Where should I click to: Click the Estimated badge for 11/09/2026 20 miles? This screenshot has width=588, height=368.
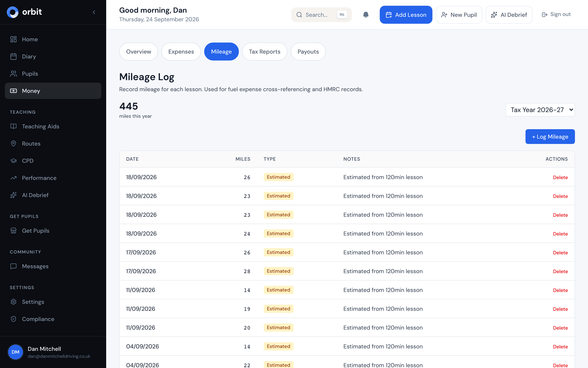coord(278,328)
